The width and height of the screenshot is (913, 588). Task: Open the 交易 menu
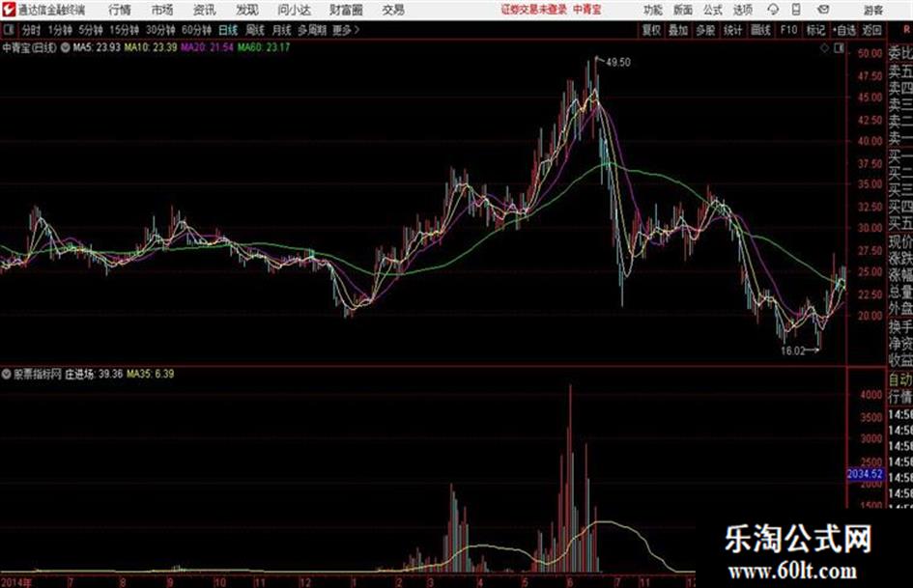(393, 10)
